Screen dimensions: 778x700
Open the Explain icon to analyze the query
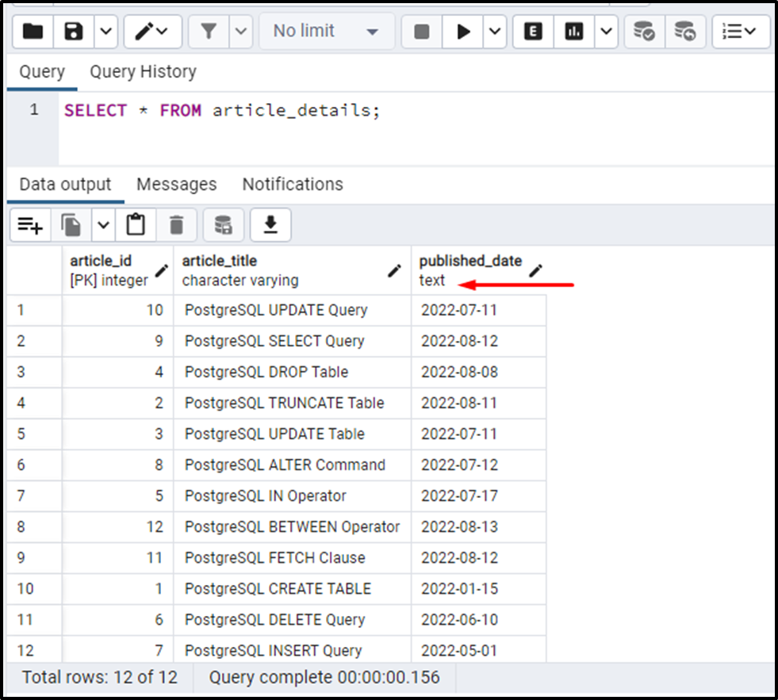tap(532, 32)
